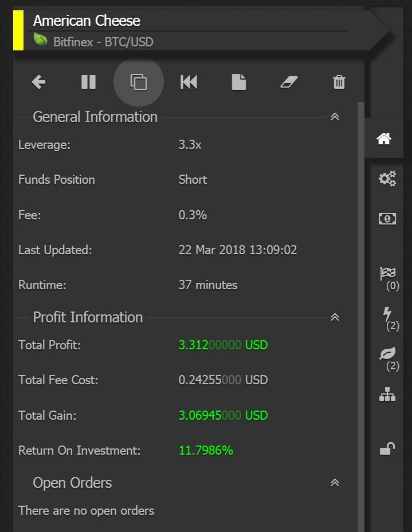Collapse the General Information section

tap(335, 117)
